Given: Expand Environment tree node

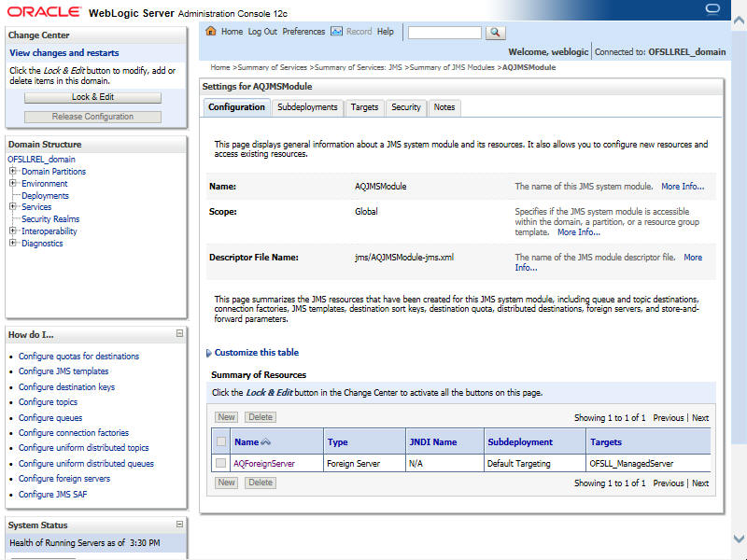Looking at the screenshot, I should point(13,183).
